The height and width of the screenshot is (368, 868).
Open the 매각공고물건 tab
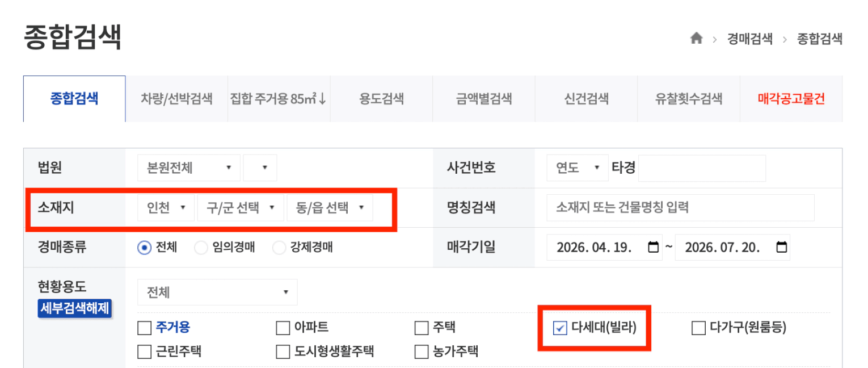click(791, 99)
